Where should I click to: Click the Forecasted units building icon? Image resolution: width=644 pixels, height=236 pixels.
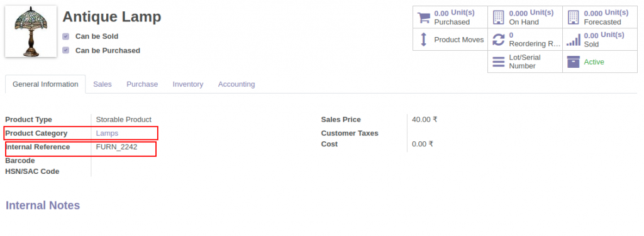[x=573, y=17]
